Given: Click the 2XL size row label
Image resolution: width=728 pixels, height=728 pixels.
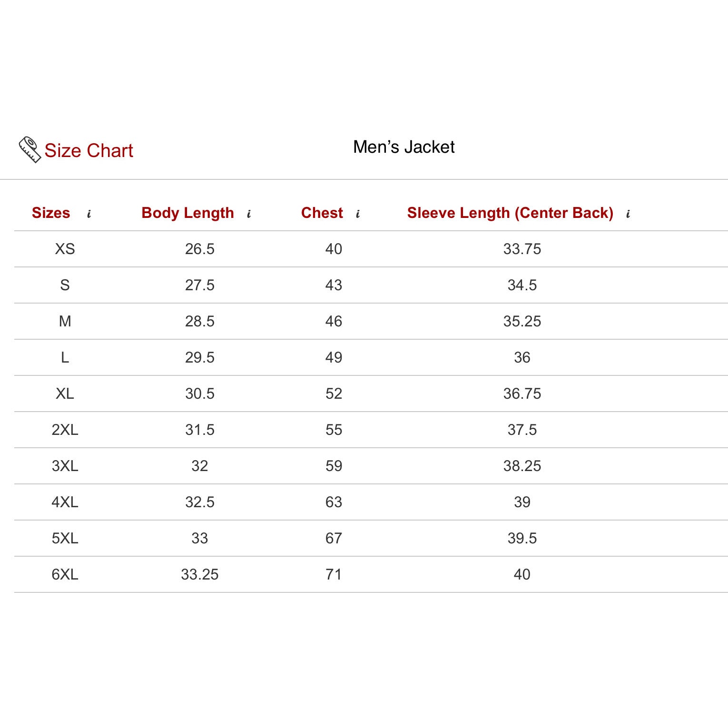Looking at the screenshot, I should [x=65, y=430].
